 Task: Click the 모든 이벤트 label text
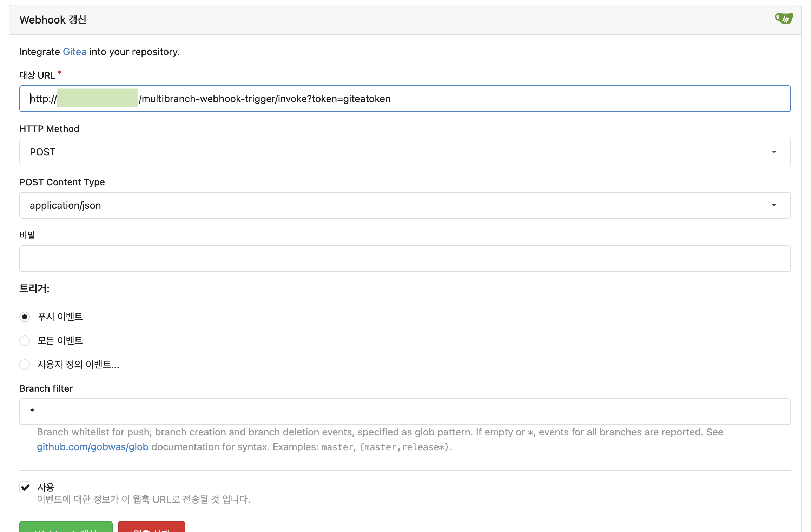60,341
